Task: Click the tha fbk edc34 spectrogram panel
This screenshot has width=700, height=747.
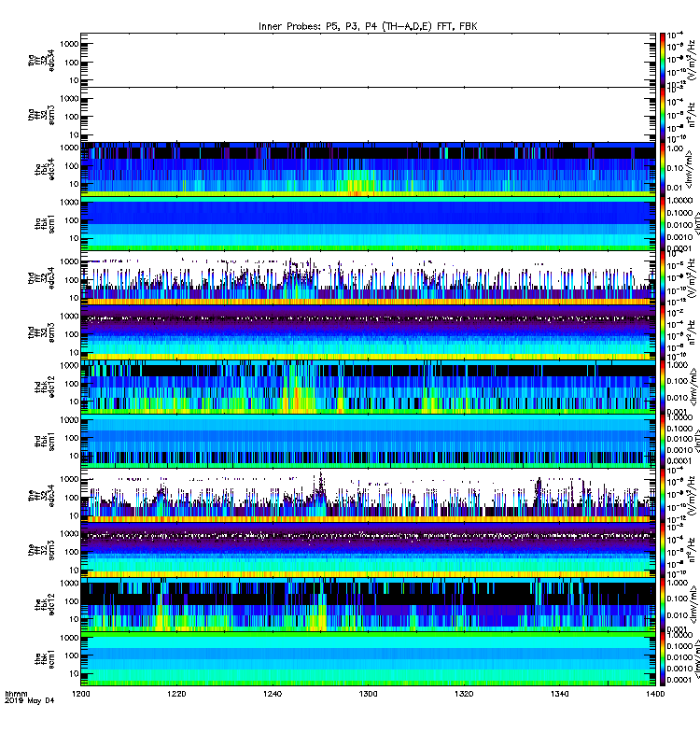Action: [368, 169]
